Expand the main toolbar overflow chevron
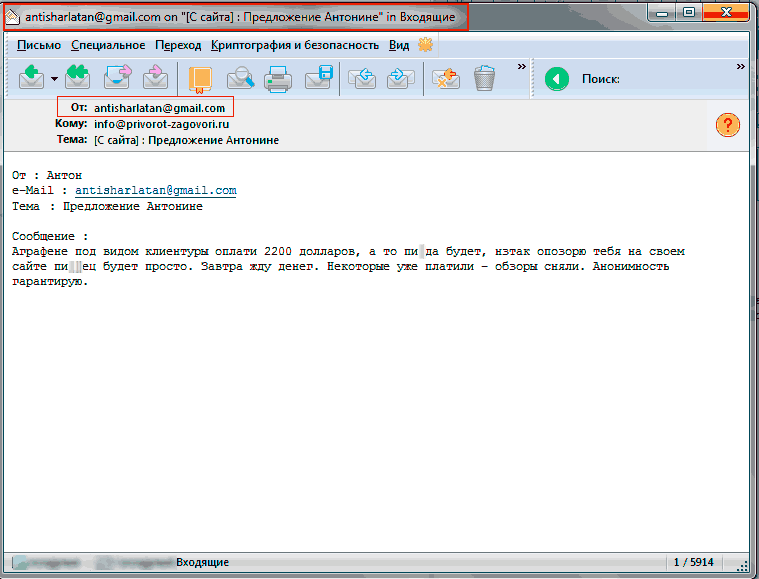Viewport: 759px width, 579px height. tap(521, 66)
